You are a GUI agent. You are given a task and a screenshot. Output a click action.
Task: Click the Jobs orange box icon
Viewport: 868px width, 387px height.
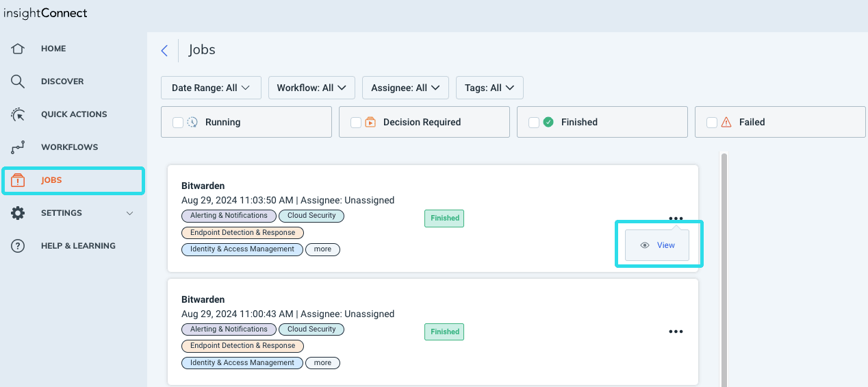pyautogui.click(x=18, y=180)
